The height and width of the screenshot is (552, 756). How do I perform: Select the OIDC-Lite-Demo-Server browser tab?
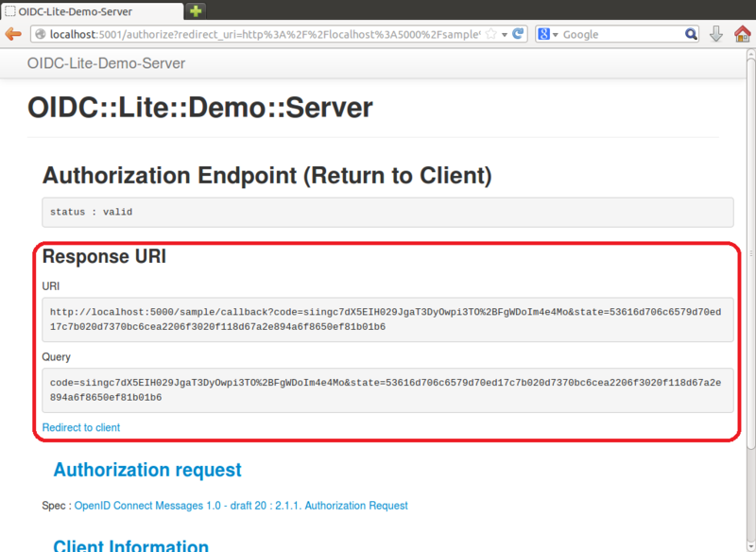tap(92, 11)
